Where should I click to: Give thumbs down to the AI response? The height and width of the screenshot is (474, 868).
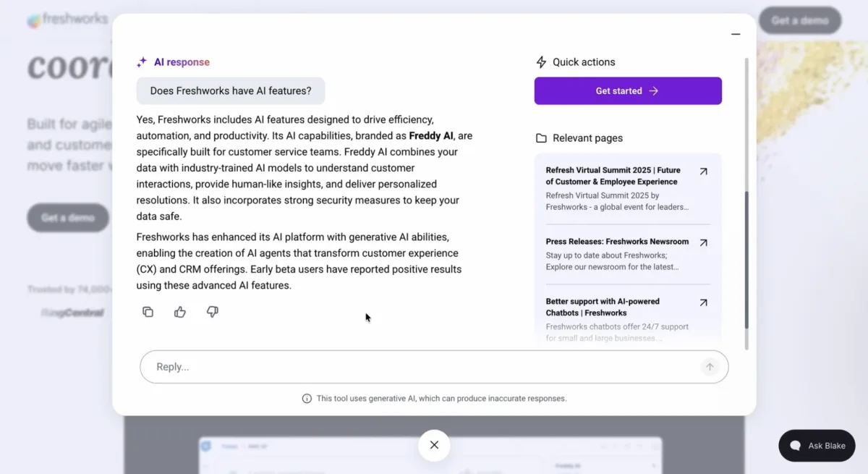pyautogui.click(x=212, y=312)
